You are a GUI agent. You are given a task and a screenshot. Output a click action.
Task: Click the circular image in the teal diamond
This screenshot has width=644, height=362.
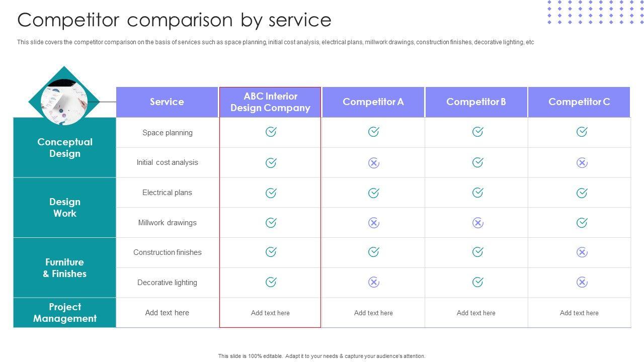64,102
